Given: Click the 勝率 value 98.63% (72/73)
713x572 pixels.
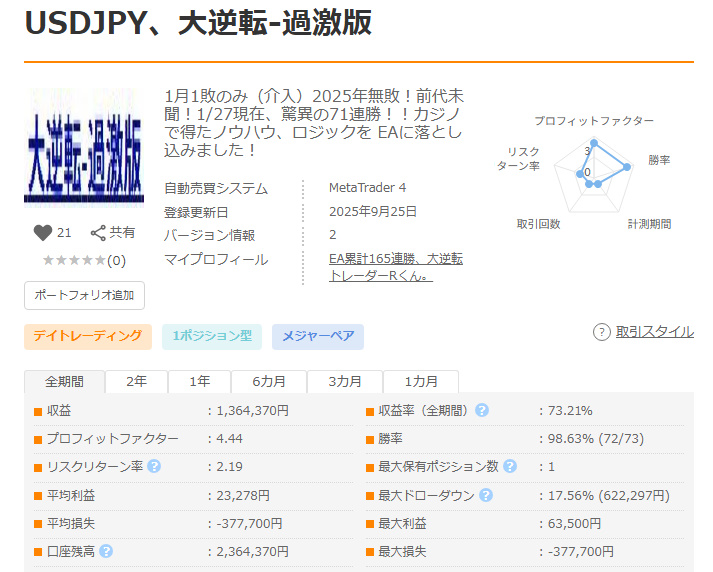Looking at the screenshot, I should pyautogui.click(x=596, y=439).
